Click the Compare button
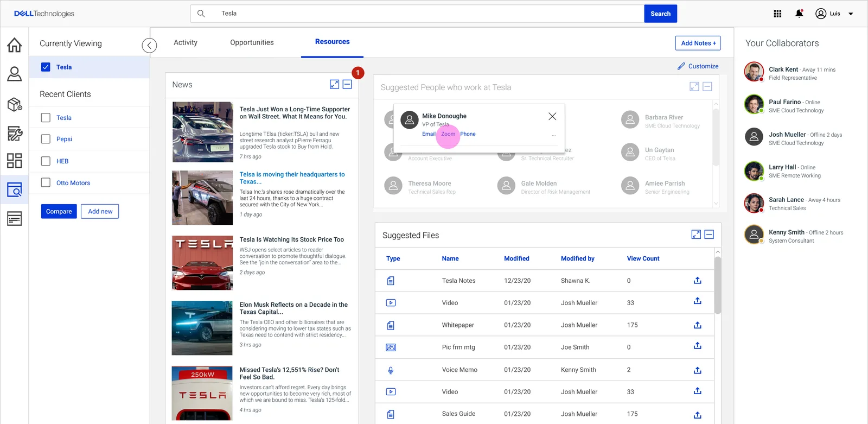 coord(59,211)
